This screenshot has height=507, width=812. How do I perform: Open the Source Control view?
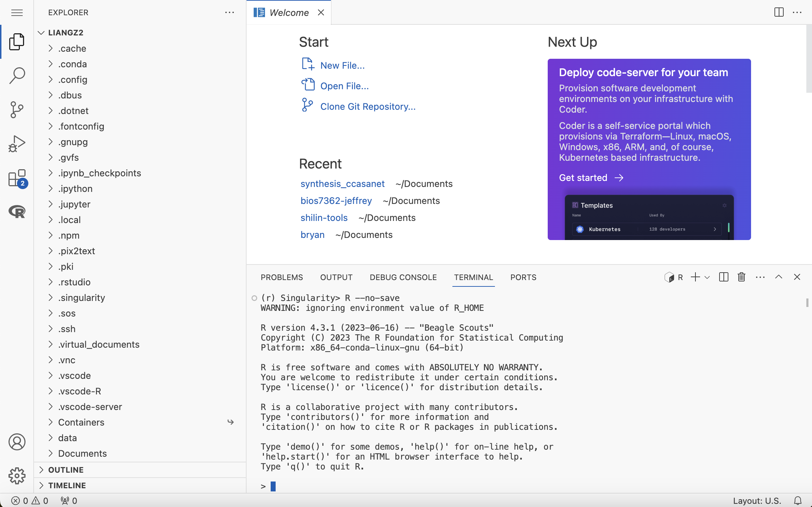17,109
